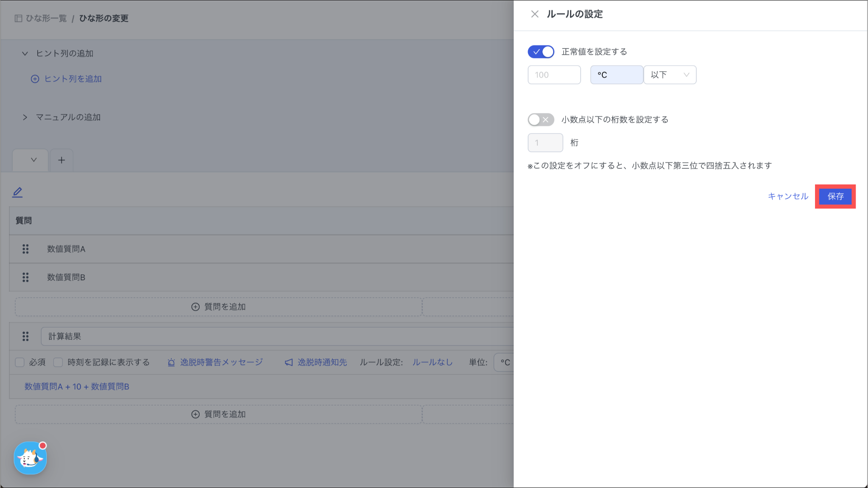Open the chat support mascot icon
This screenshot has height=488, width=868.
(30, 458)
